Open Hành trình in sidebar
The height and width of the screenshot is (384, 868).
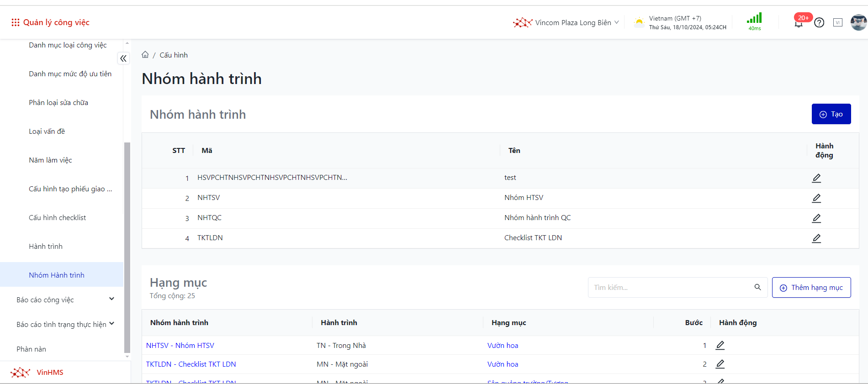point(46,247)
